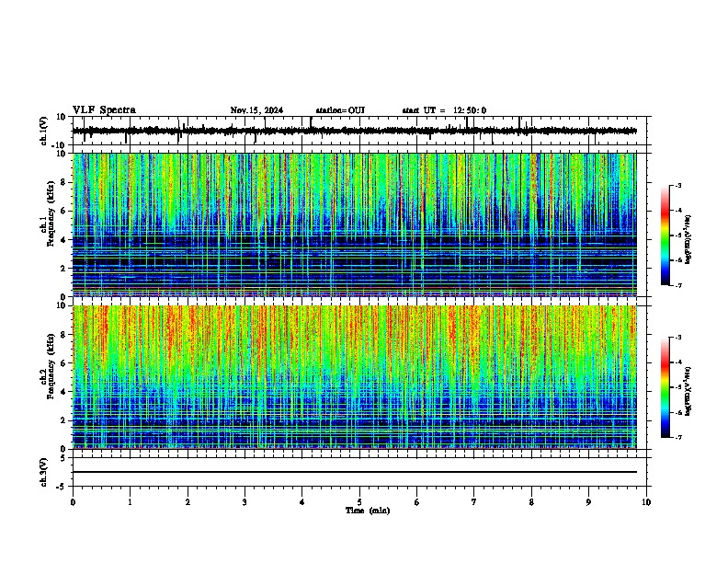Click inside the ch.2 spectrogram panel
The height and width of the screenshot is (563, 728).
(354, 377)
